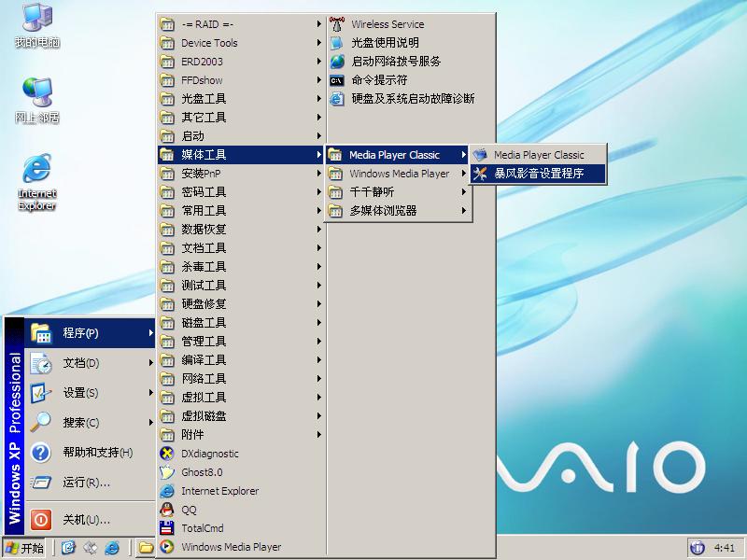Viewport: 747px width, 560px height.
Task: Click the 光盘使用说明 document icon
Action: (x=337, y=43)
